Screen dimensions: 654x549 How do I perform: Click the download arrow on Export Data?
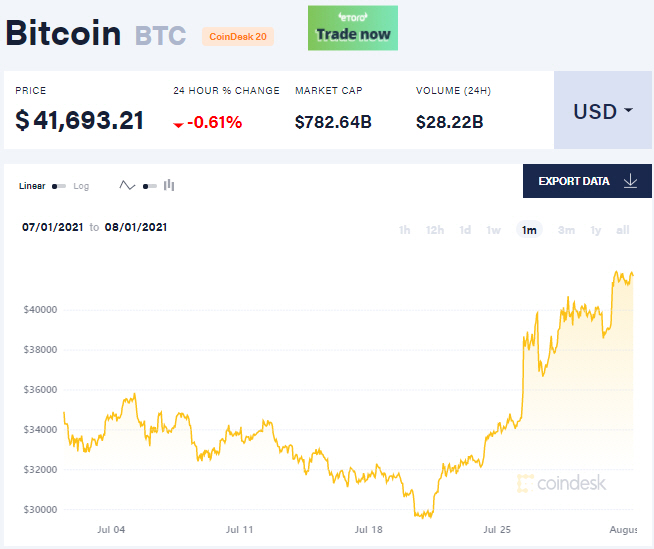coord(630,181)
